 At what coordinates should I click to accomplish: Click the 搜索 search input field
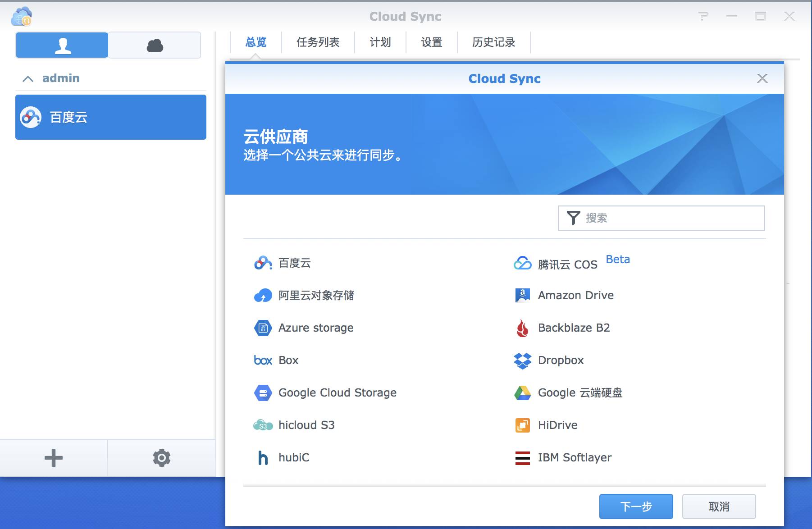point(661,218)
